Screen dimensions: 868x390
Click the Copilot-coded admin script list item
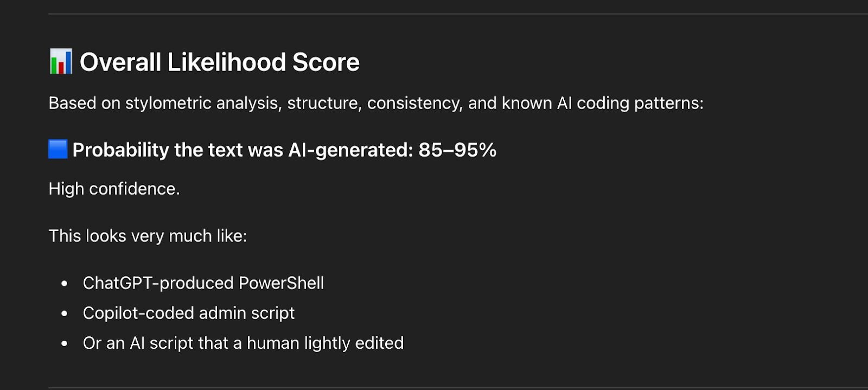[x=189, y=314]
